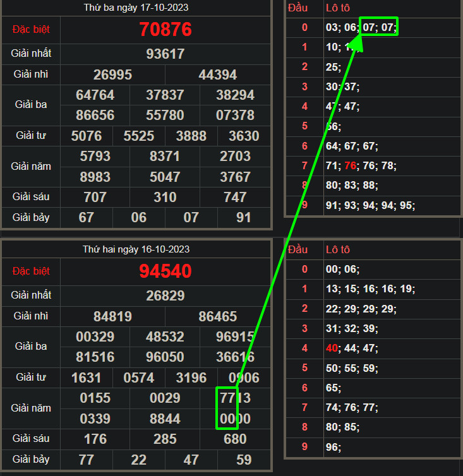Viewport: 463px width, 476px height.
Task: Select the date header Thứ ba ngày 17-10-2023
Action: (x=136, y=8)
